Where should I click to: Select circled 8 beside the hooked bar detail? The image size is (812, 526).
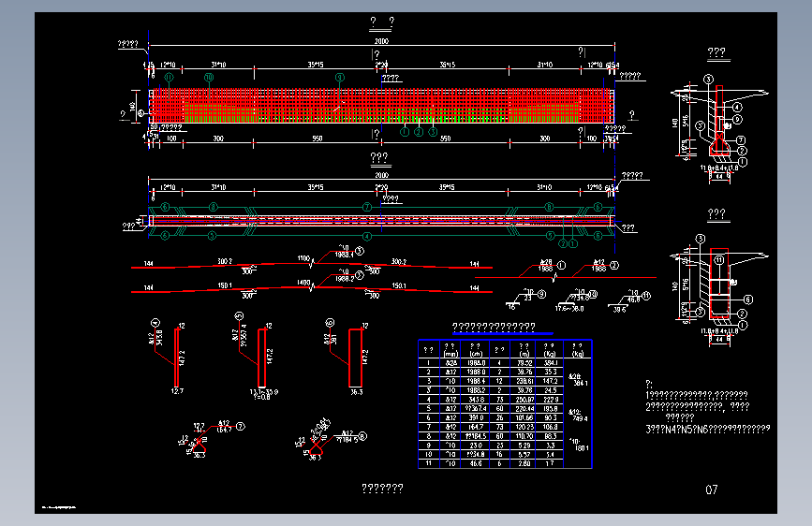click(362, 436)
